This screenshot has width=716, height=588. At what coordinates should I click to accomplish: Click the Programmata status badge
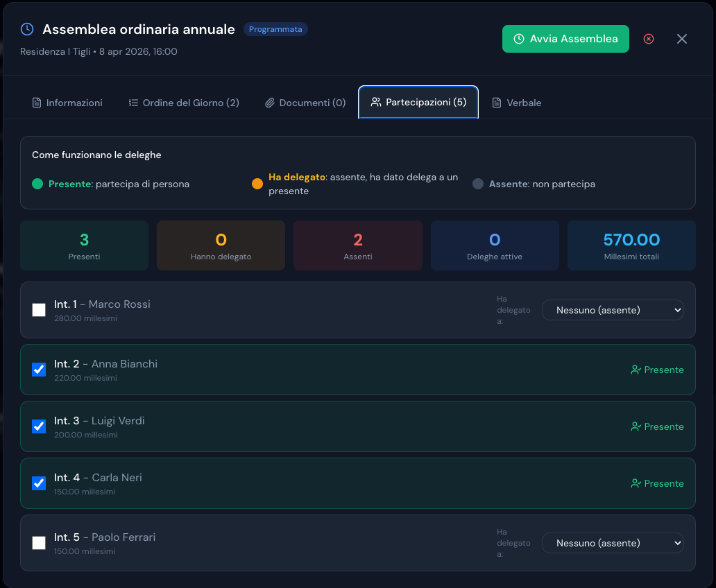[275, 29]
